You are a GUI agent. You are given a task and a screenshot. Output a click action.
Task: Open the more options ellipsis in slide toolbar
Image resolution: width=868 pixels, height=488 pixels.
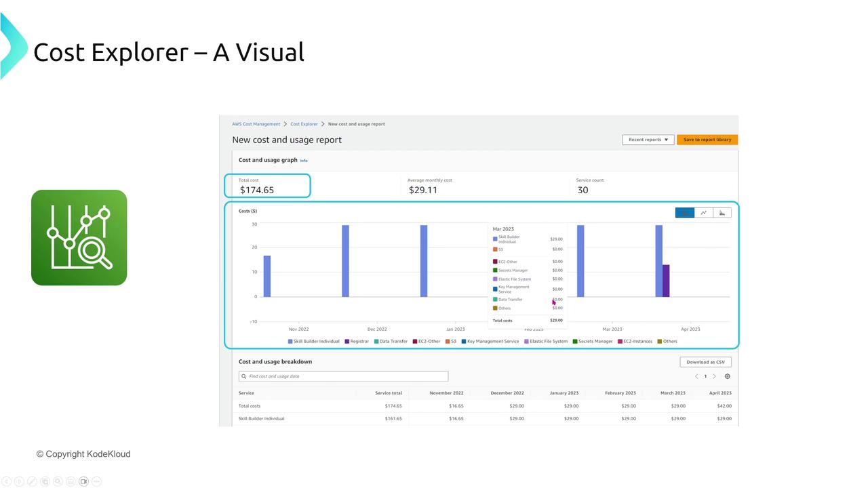tap(97, 481)
